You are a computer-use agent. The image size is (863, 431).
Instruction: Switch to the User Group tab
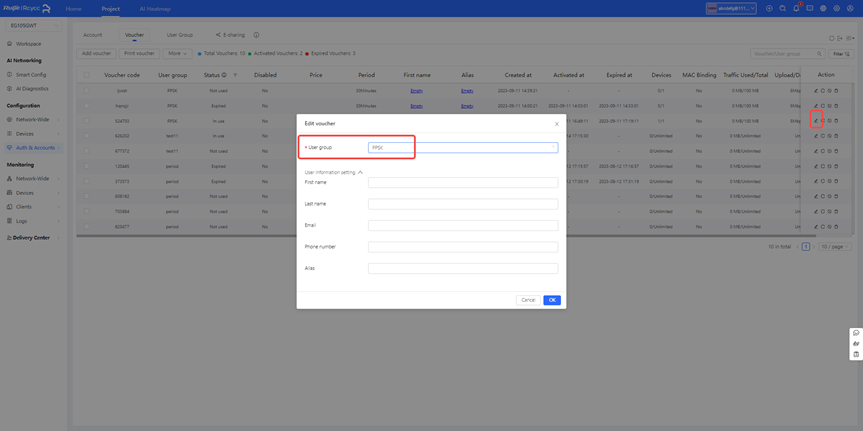(x=180, y=35)
